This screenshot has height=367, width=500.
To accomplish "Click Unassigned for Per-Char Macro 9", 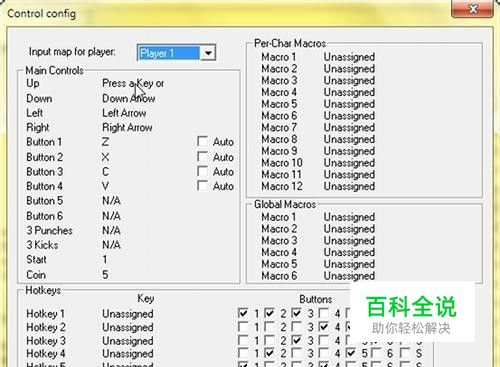I will point(349,151).
